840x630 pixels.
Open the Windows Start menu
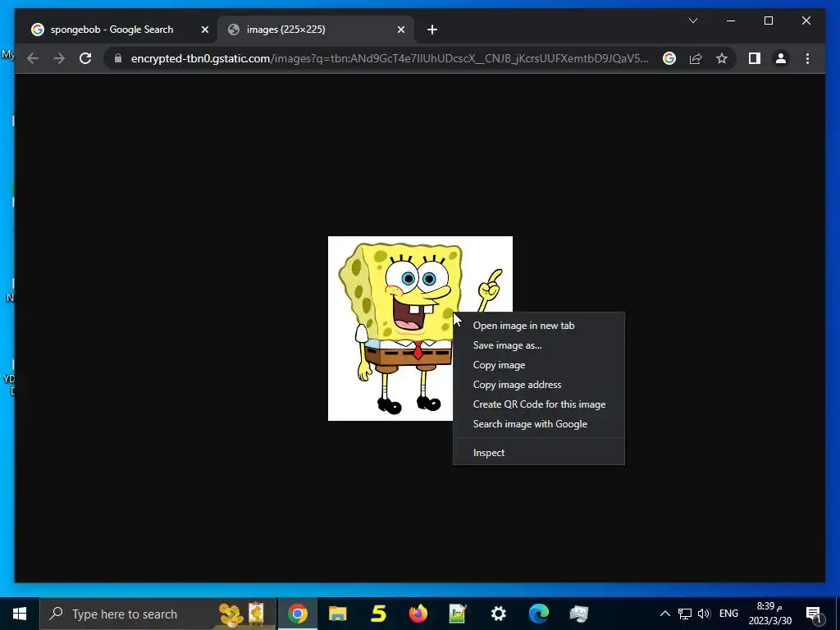(x=20, y=614)
